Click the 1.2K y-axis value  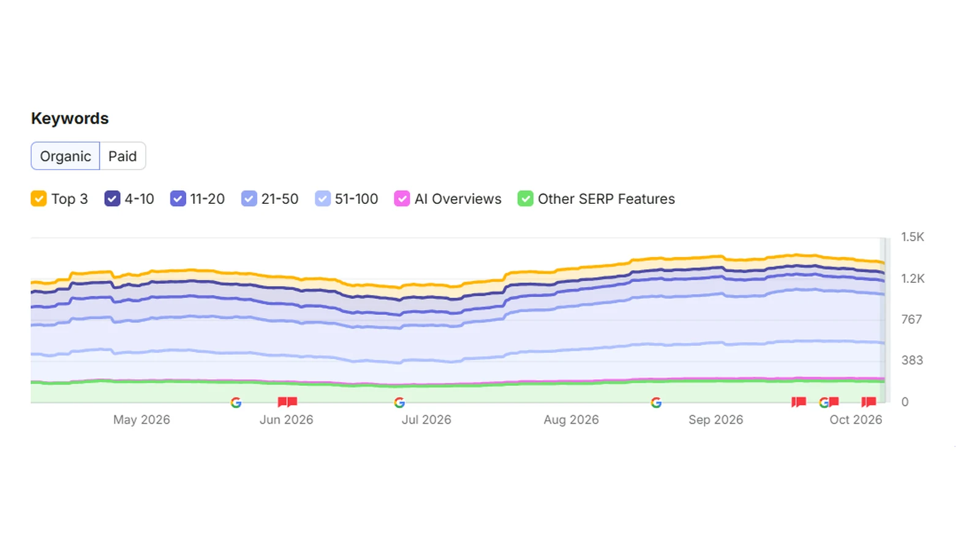point(913,279)
